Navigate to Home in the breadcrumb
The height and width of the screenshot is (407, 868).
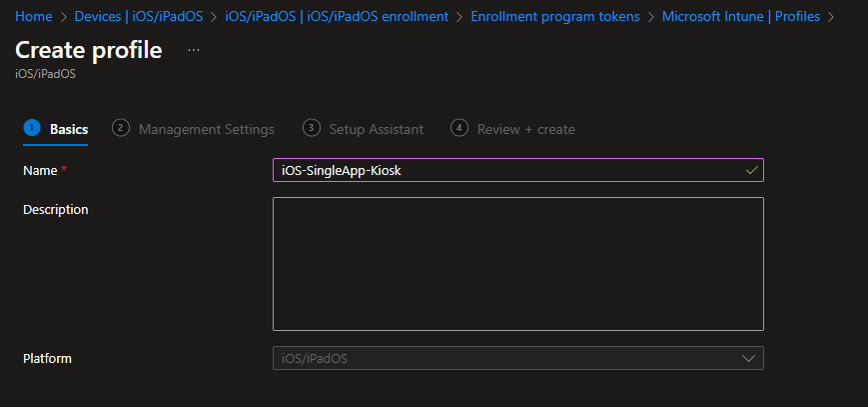click(33, 17)
